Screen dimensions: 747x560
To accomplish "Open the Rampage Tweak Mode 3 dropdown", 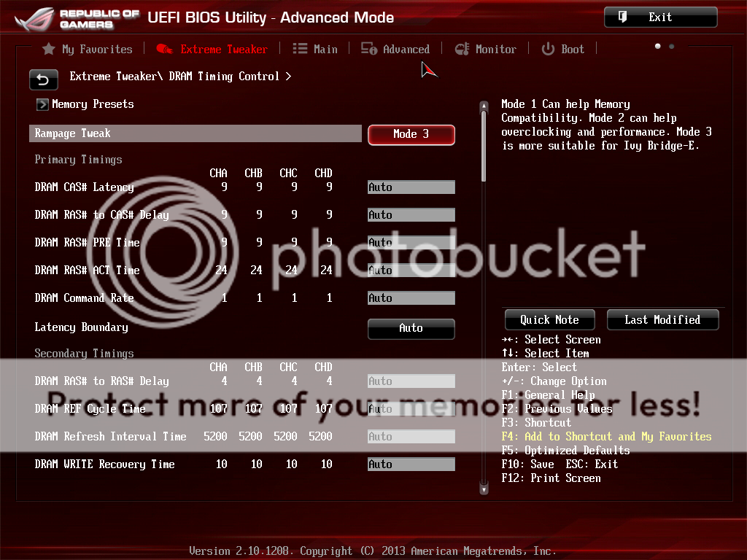I will pyautogui.click(x=411, y=134).
